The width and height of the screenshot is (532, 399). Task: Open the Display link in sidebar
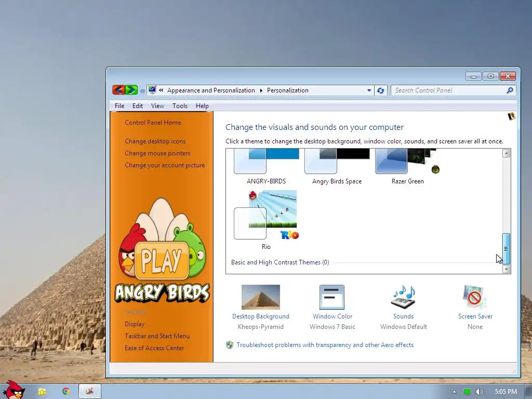click(135, 324)
